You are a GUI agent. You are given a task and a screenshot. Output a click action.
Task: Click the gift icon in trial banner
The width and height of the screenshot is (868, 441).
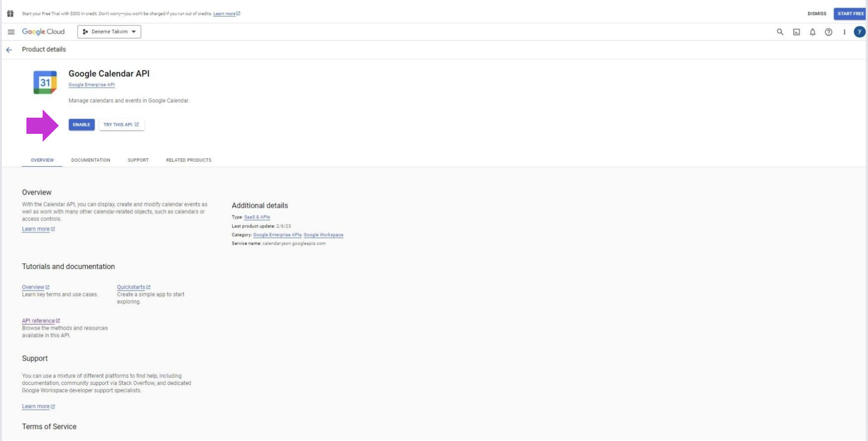(10, 13)
